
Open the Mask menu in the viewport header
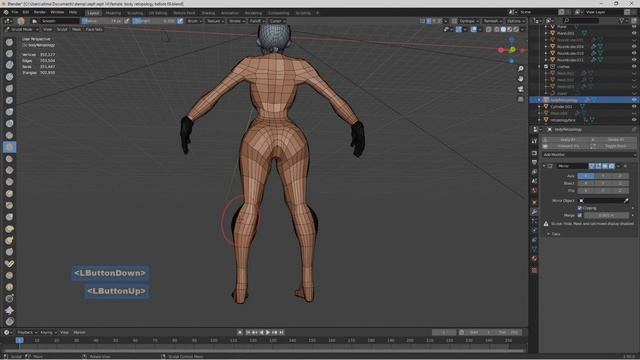(76, 29)
